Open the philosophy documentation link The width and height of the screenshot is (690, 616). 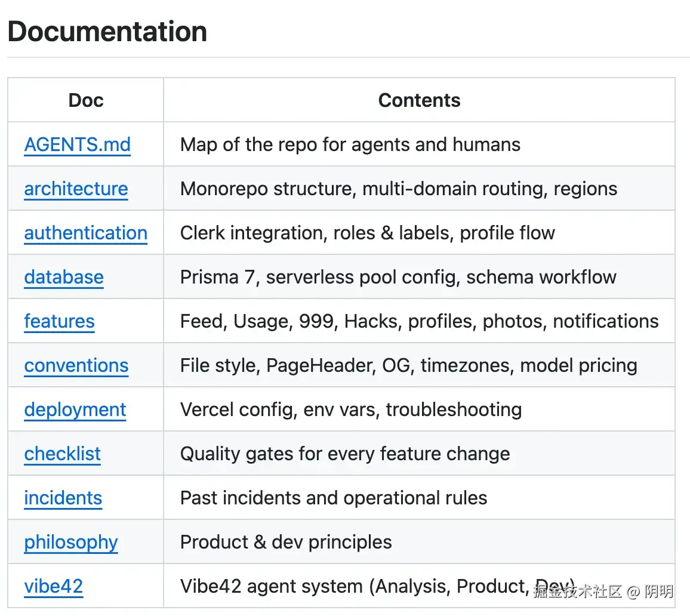pos(70,542)
